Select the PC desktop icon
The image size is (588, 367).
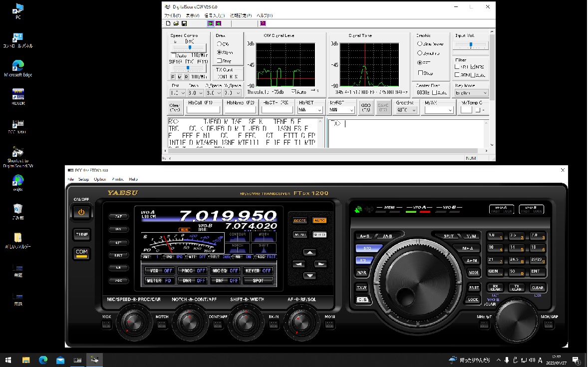(18, 11)
